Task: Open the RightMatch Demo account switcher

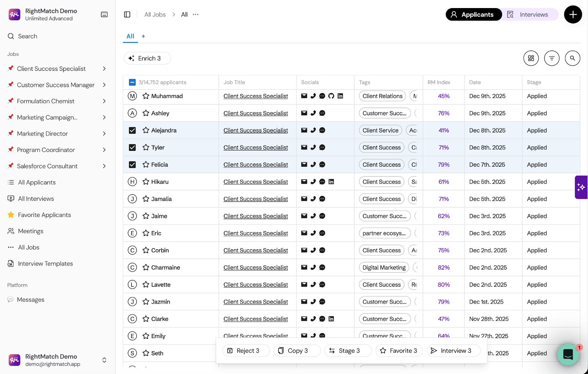Action: [x=104, y=360]
